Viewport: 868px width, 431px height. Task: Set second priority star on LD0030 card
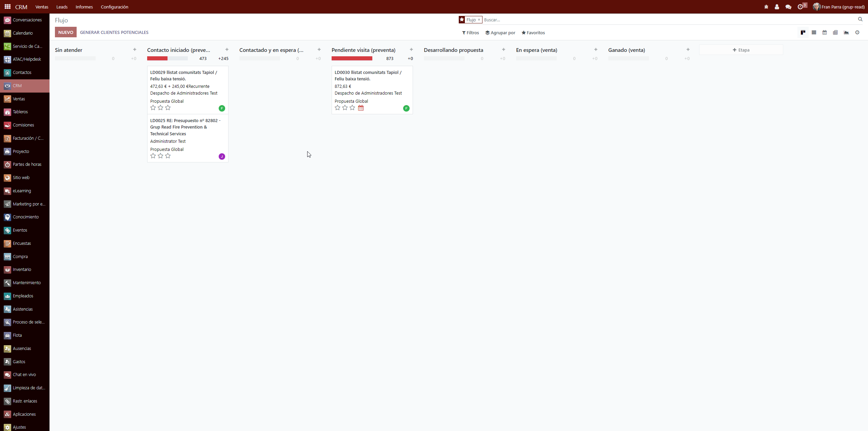(345, 108)
